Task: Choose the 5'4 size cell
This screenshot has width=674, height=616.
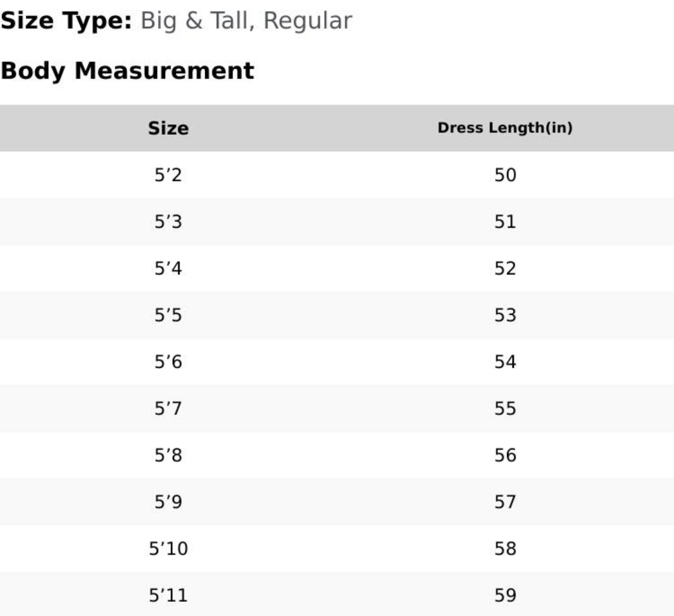Action: point(168,268)
